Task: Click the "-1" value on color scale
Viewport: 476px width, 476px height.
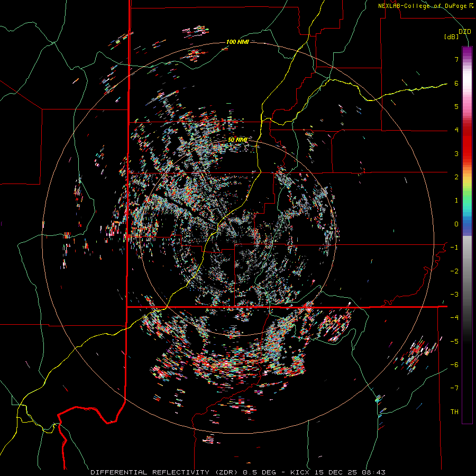Action: pyautogui.click(x=454, y=248)
